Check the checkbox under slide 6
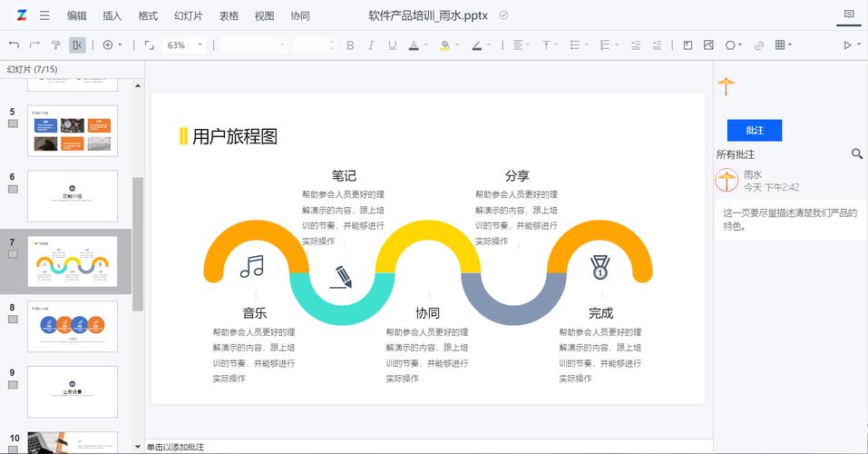The height and width of the screenshot is (454, 868). coord(13,189)
